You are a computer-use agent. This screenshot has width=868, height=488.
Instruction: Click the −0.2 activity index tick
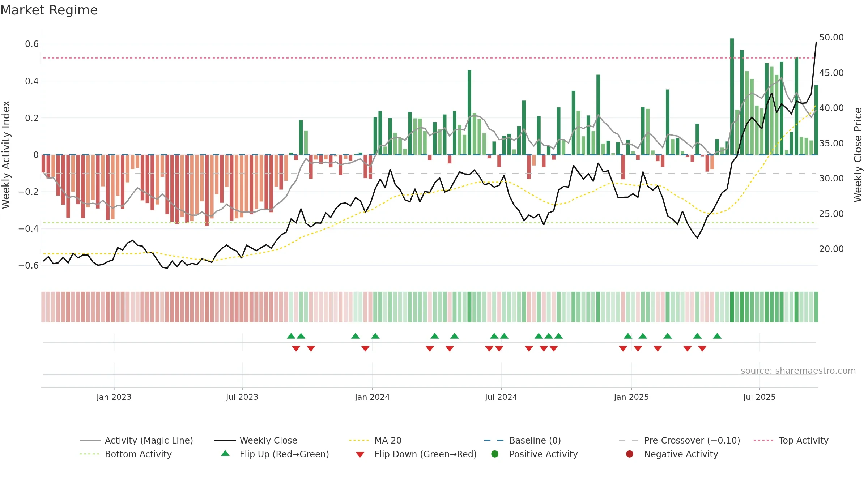pyautogui.click(x=29, y=192)
